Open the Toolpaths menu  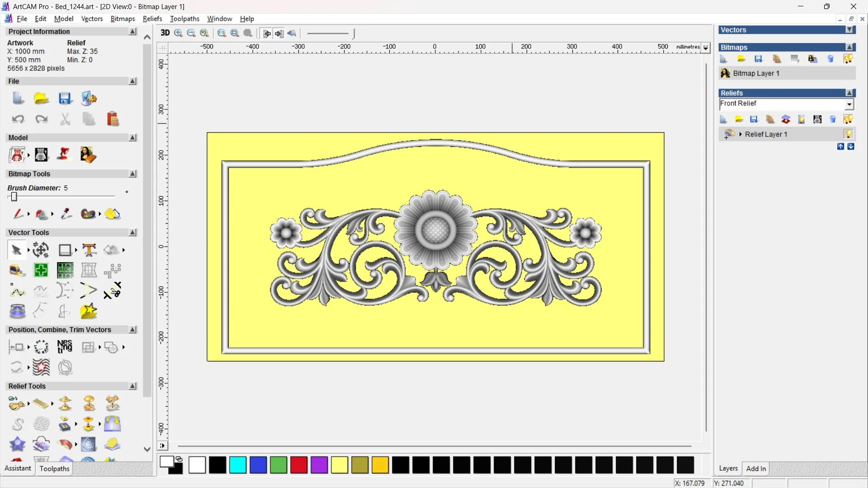tap(184, 19)
